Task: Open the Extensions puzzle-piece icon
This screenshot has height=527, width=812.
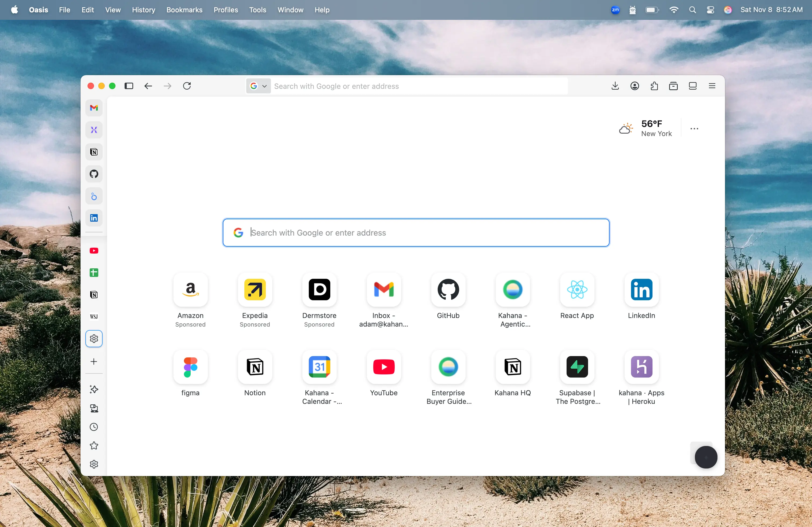Action: tap(654, 86)
